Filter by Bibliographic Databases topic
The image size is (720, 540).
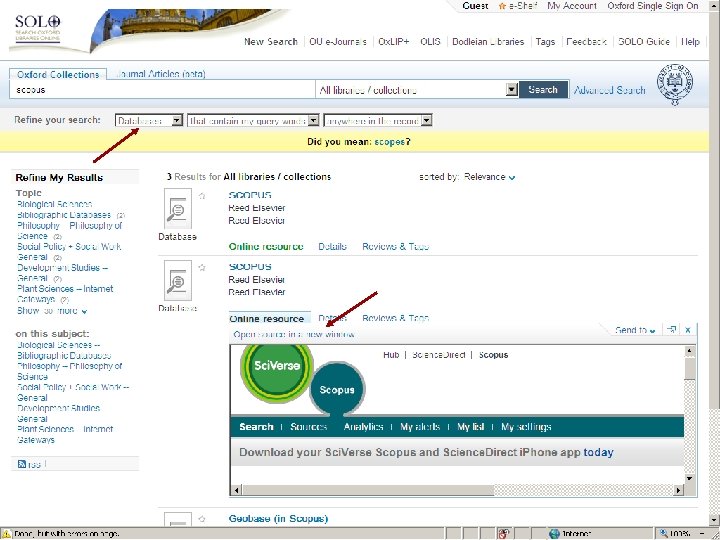click(64, 215)
